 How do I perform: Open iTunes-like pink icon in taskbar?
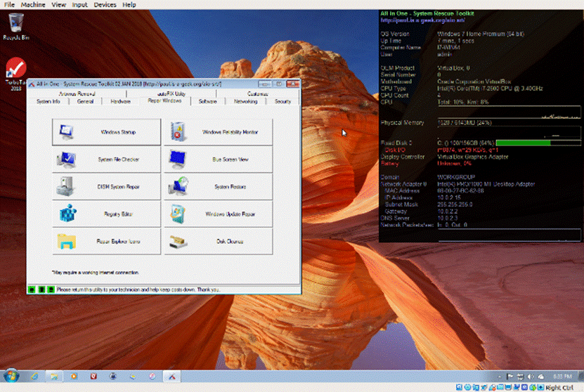tap(153, 377)
